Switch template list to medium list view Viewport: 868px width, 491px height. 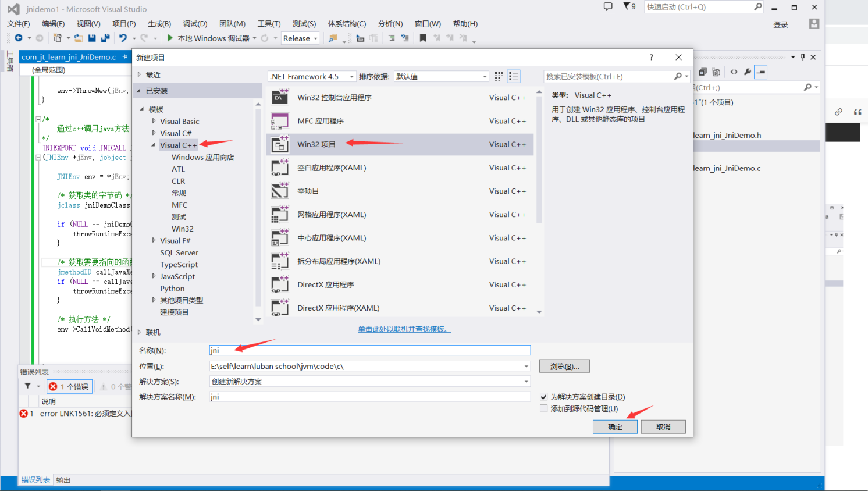(514, 76)
